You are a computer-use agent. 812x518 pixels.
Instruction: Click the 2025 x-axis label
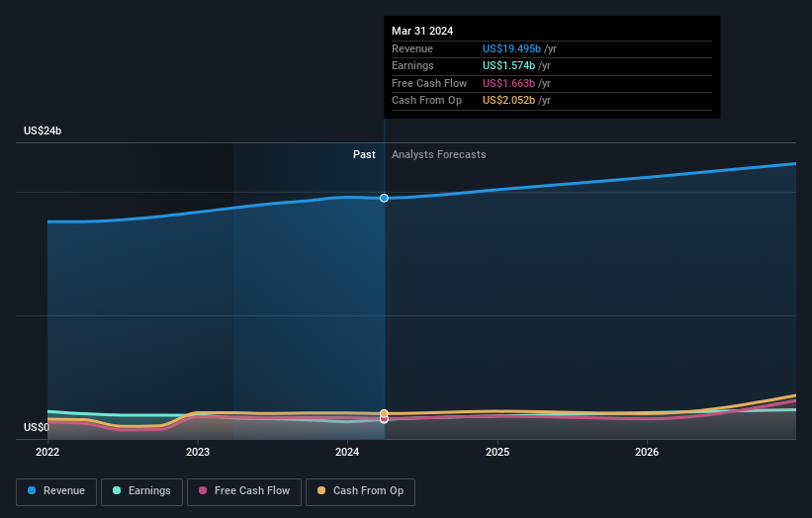pyautogui.click(x=497, y=452)
